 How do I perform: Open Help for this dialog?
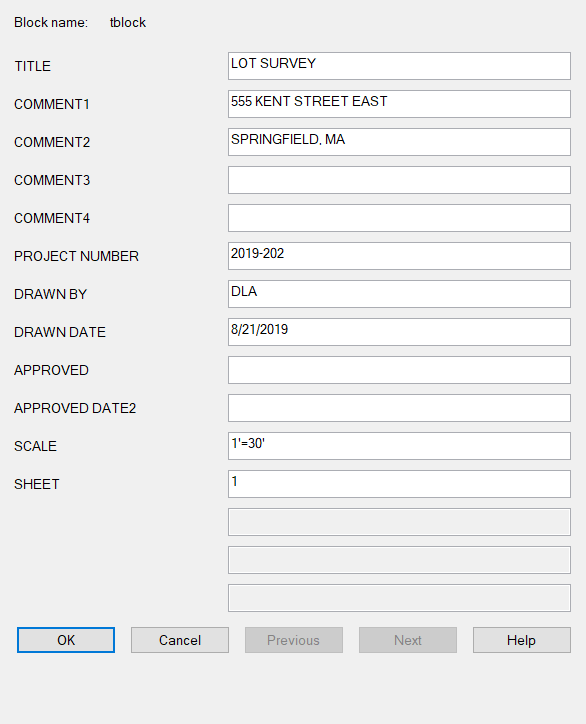[x=522, y=640]
